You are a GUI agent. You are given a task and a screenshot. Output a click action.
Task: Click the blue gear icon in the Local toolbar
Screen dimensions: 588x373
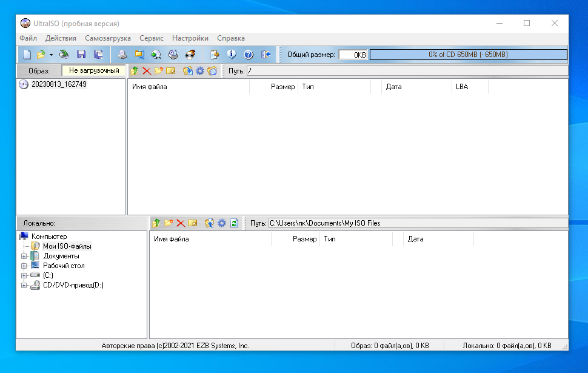222,223
